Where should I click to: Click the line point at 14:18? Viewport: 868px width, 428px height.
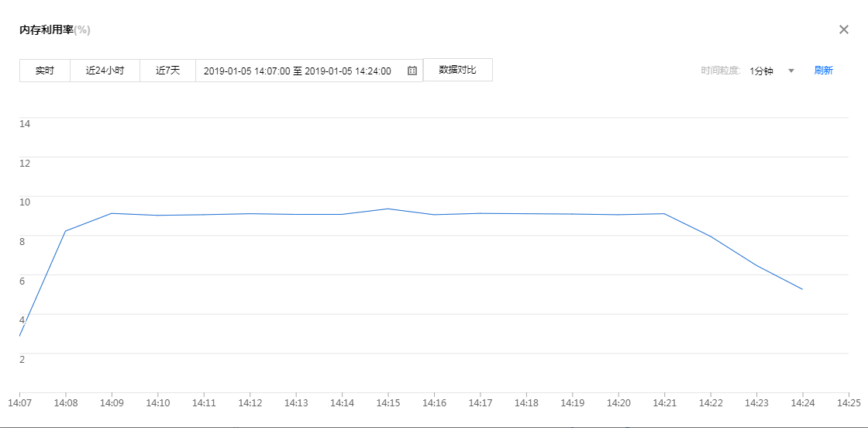pos(526,213)
